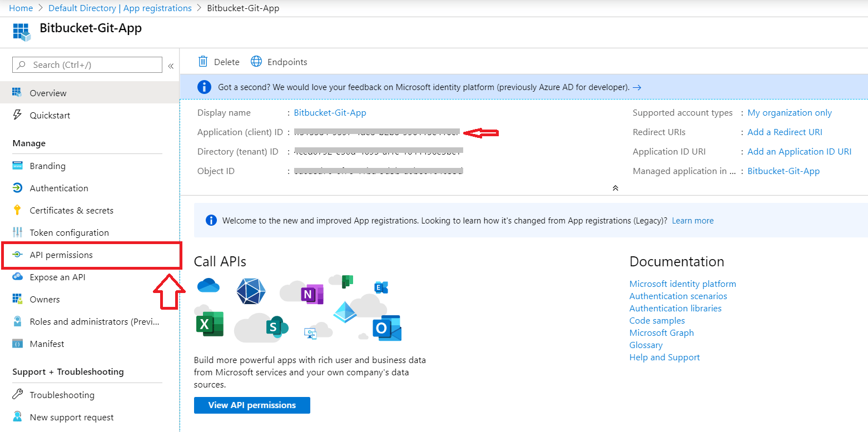This screenshot has height=432, width=868.
Task: Collapse the sidebar with double chevron
Action: click(x=171, y=66)
